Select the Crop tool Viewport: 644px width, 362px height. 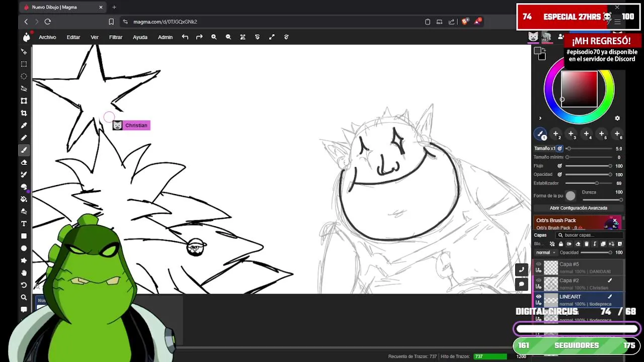click(24, 113)
